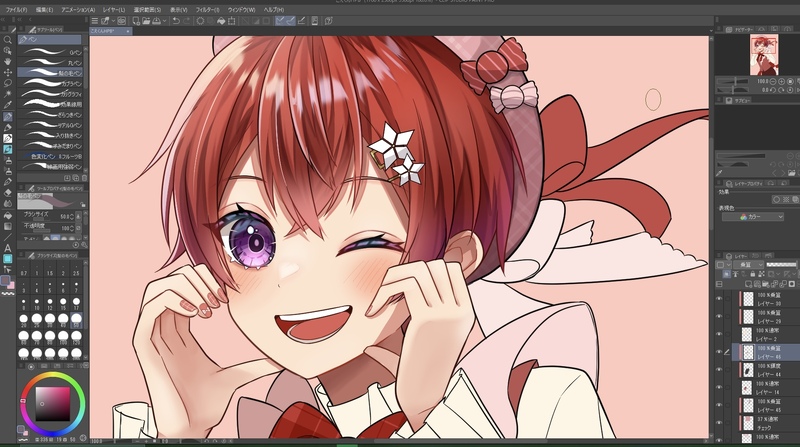
Task: Open the 編集(E) menu
Action: (44, 10)
